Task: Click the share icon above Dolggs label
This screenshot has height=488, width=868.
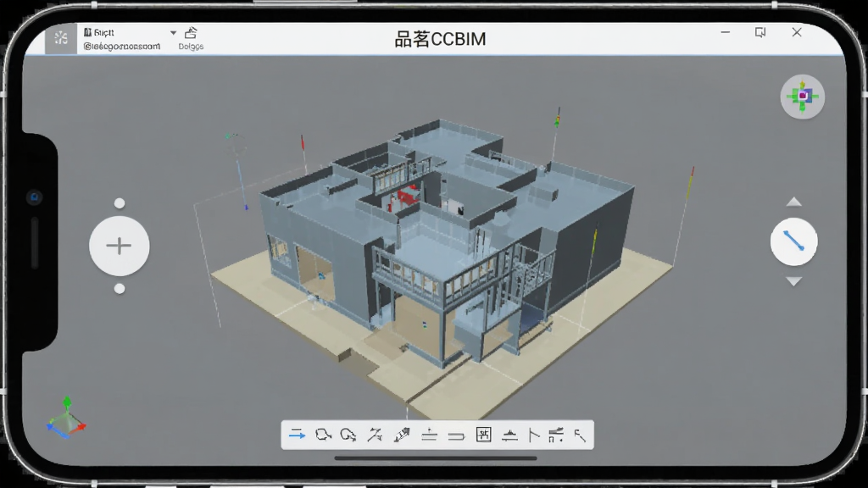Action: (x=191, y=33)
